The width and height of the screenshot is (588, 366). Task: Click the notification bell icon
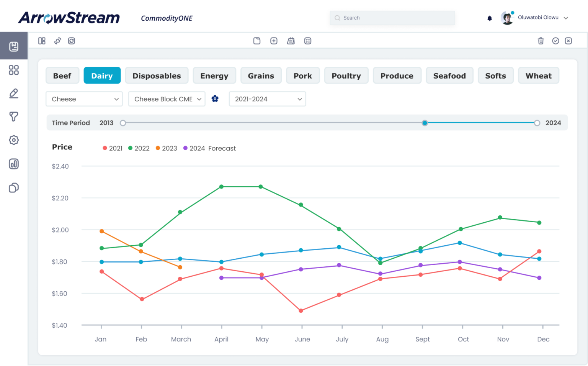pyautogui.click(x=489, y=18)
